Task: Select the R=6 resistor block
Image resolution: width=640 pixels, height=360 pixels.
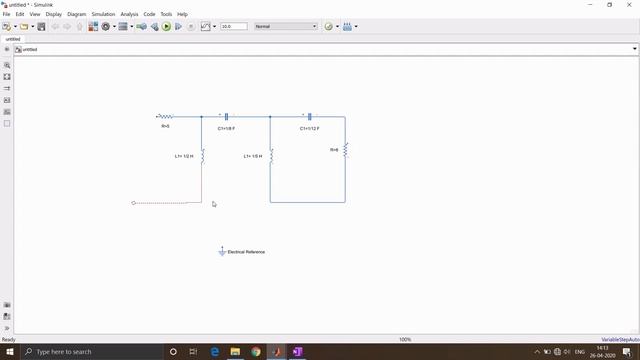Action: click(x=345, y=150)
